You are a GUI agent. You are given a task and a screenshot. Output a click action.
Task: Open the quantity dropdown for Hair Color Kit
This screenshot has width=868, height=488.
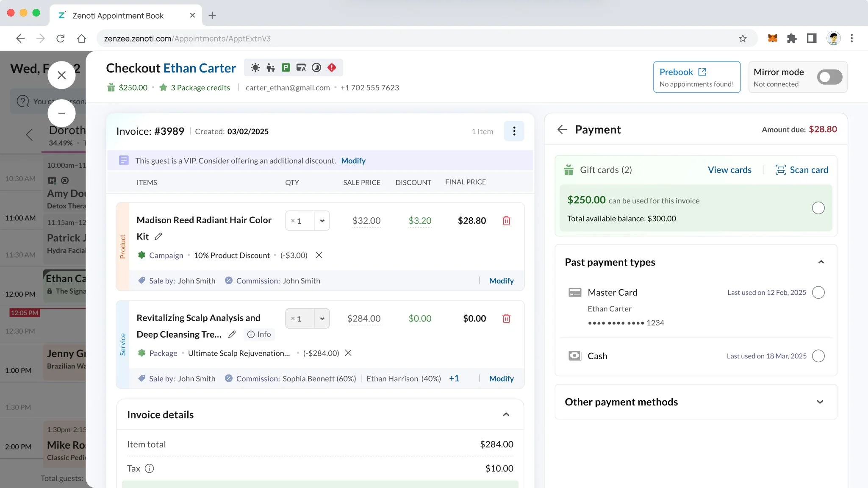pos(322,221)
